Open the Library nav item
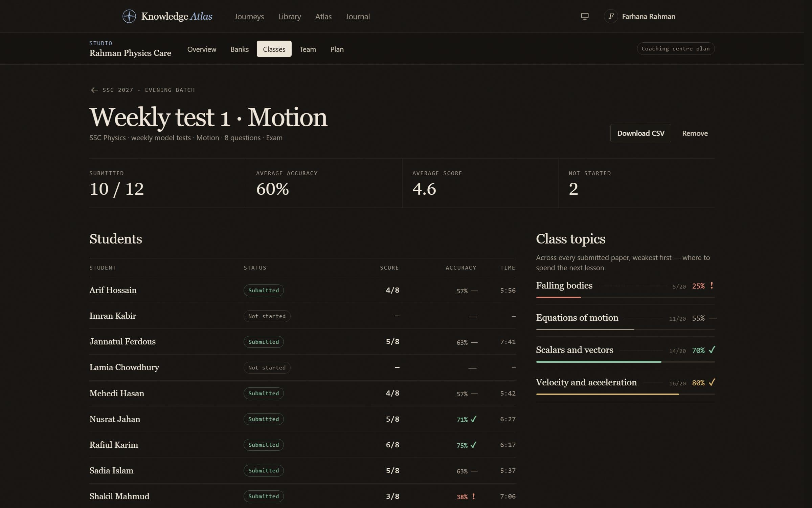 pyautogui.click(x=289, y=16)
